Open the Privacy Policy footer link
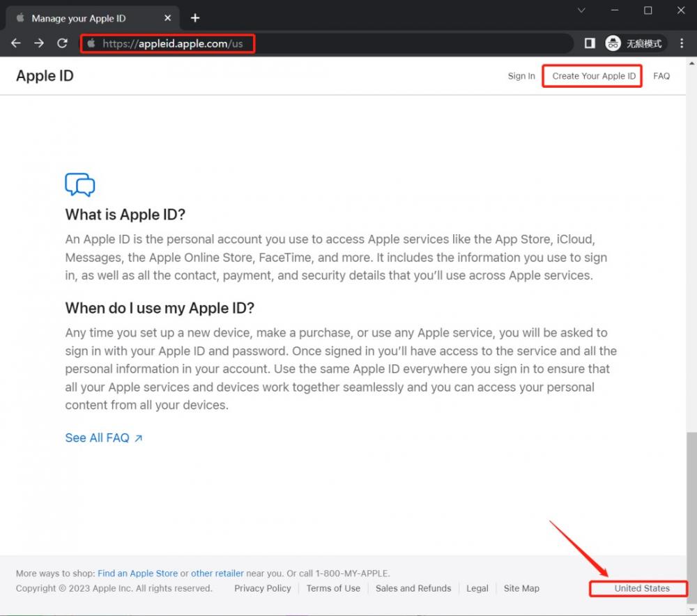Image resolution: width=697 pixels, height=616 pixels. point(262,588)
